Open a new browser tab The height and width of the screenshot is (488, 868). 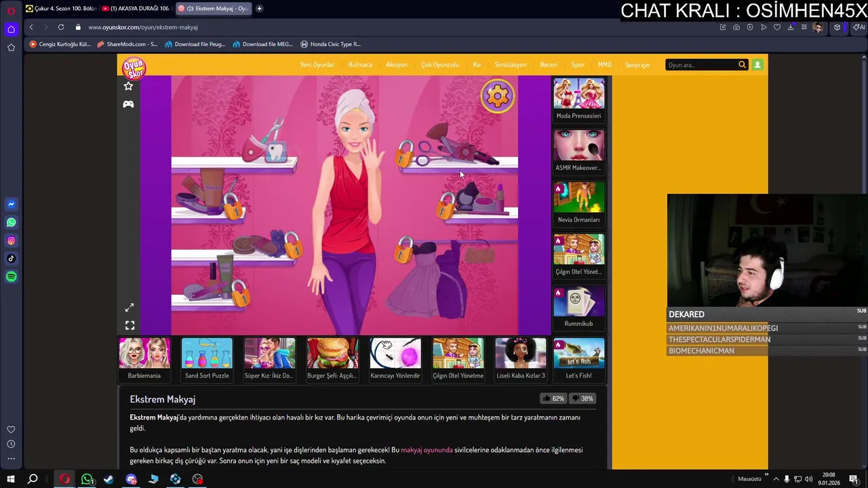(x=259, y=9)
